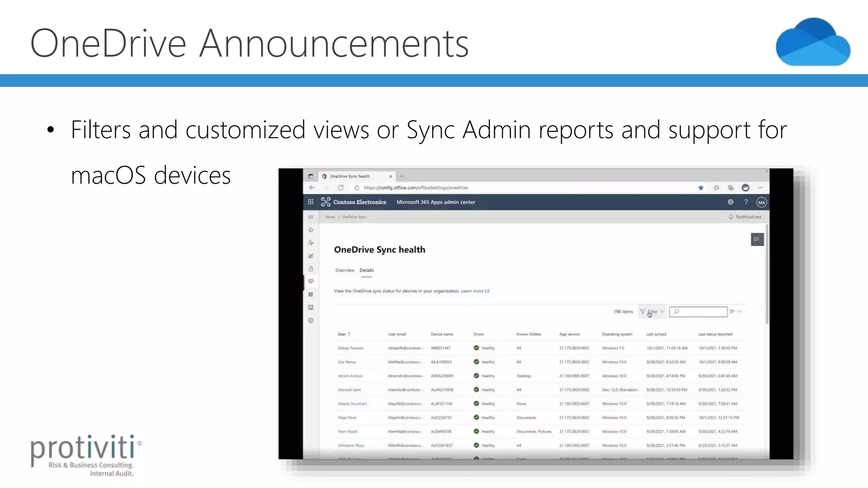Image resolution: width=868 pixels, height=488 pixels.
Task: Expand the Filter dropdown
Action: point(652,312)
